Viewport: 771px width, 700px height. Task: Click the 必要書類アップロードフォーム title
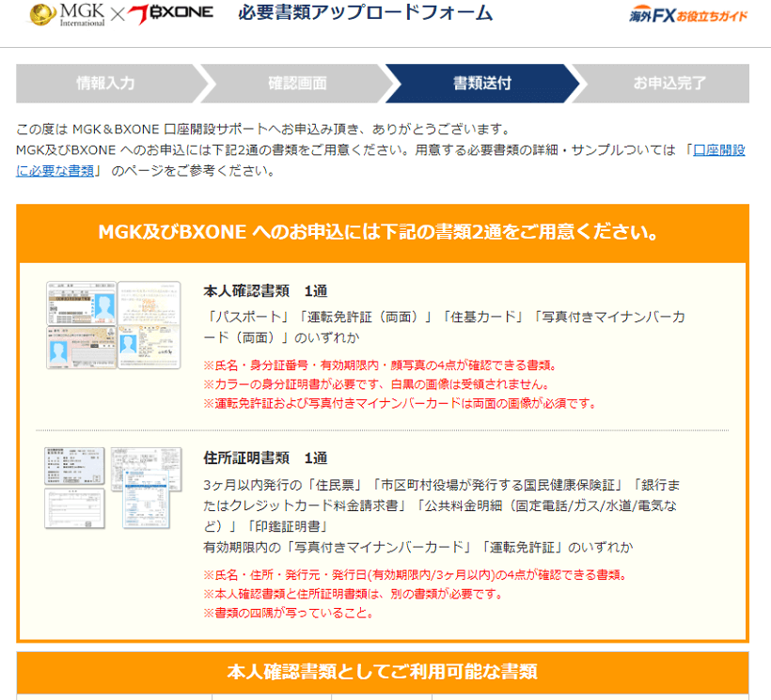366,13
